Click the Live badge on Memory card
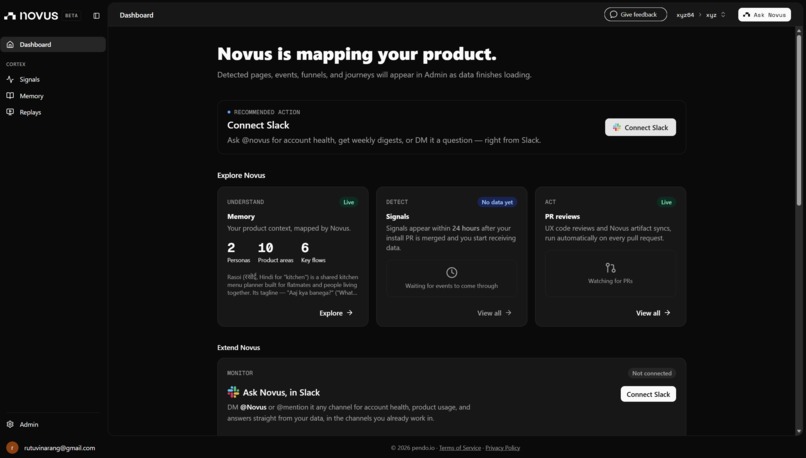 (349, 202)
